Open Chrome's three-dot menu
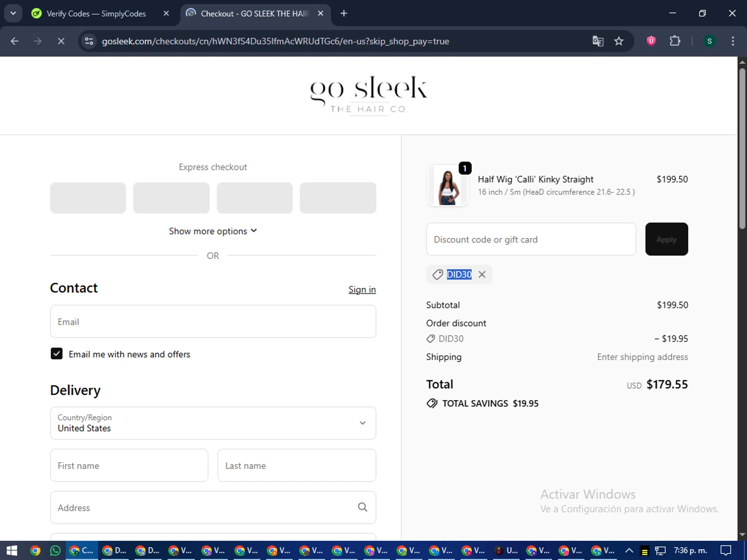Image resolution: width=747 pixels, height=560 pixels. [x=733, y=41]
